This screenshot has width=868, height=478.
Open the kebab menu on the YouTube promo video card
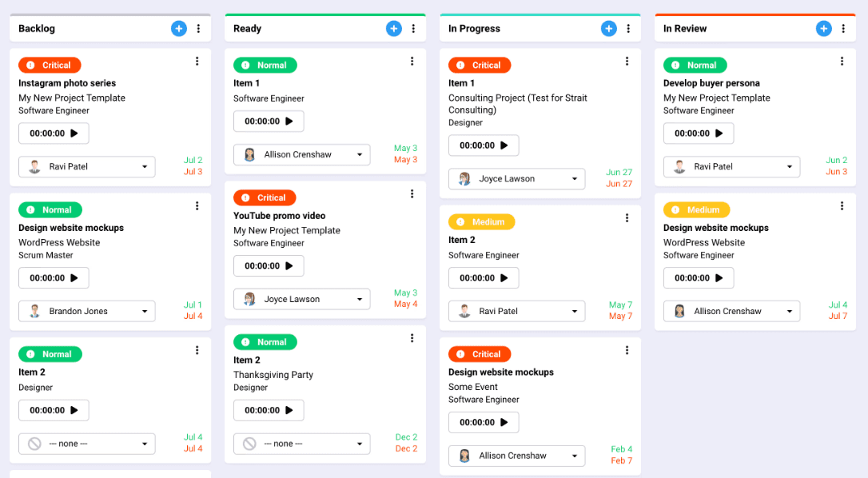[412, 194]
